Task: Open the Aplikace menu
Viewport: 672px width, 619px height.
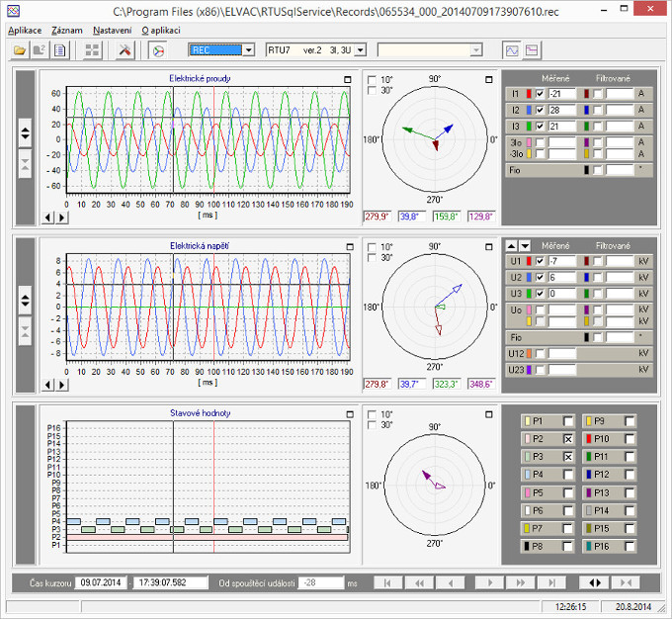Action: coord(25,31)
